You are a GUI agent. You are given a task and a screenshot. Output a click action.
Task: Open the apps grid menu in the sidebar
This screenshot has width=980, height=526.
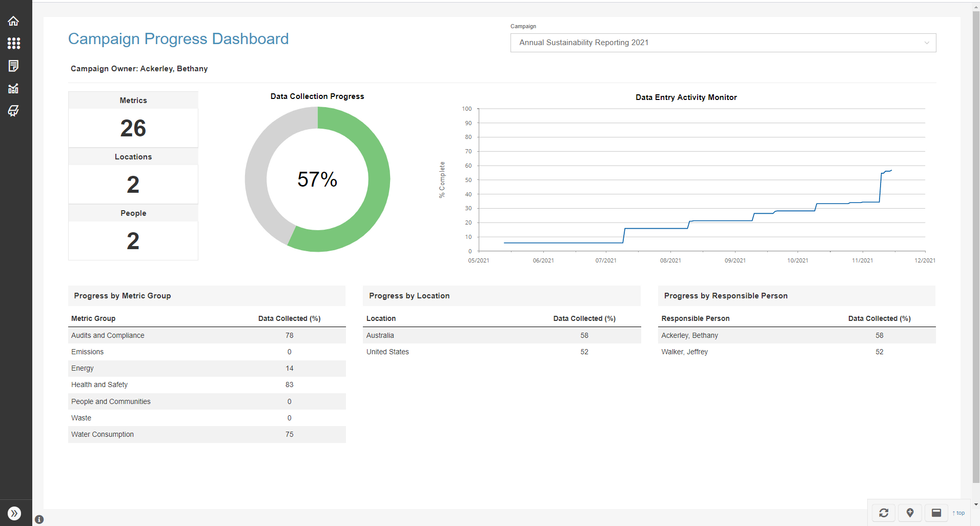14,43
